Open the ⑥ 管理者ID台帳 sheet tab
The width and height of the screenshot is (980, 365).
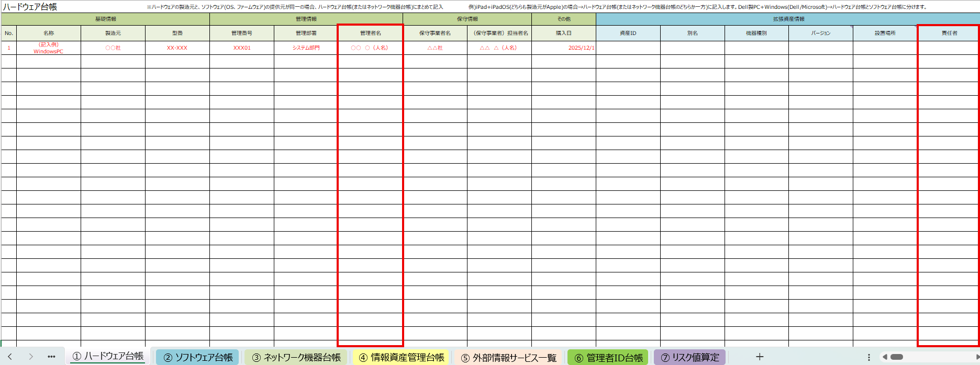click(x=608, y=357)
